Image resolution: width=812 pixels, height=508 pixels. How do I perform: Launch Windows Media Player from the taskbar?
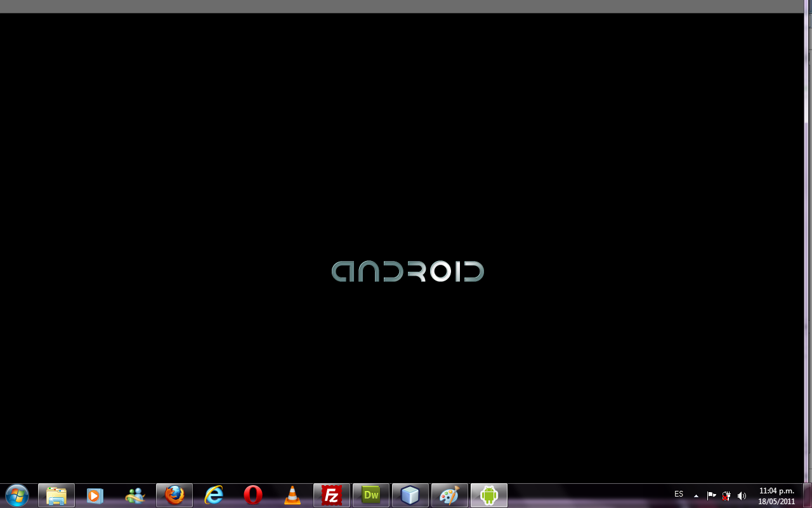click(x=95, y=495)
